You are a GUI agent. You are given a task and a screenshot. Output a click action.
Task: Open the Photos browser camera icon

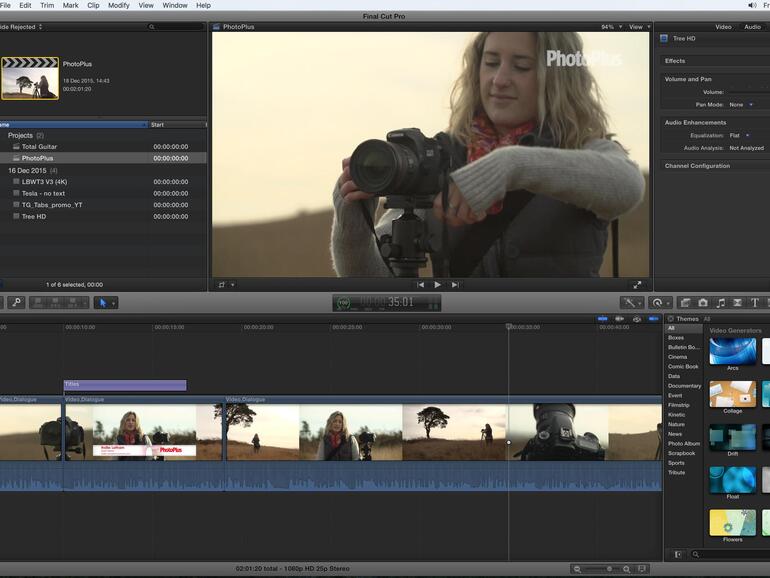point(703,302)
